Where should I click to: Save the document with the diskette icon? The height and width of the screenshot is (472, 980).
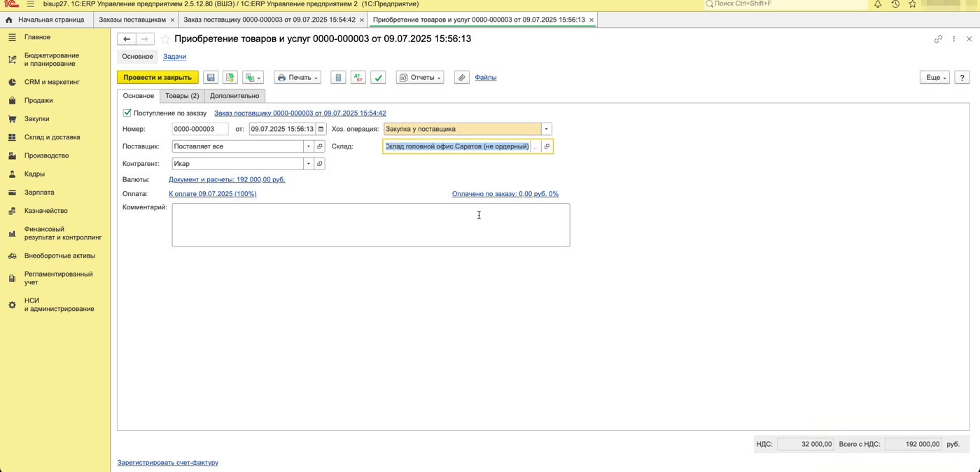coord(211,78)
